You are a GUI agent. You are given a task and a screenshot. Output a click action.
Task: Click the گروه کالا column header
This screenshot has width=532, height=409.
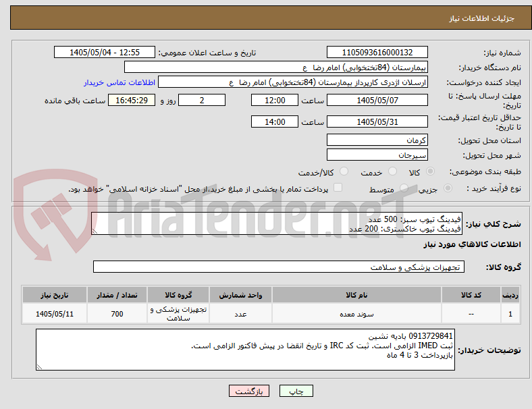point(178,295)
